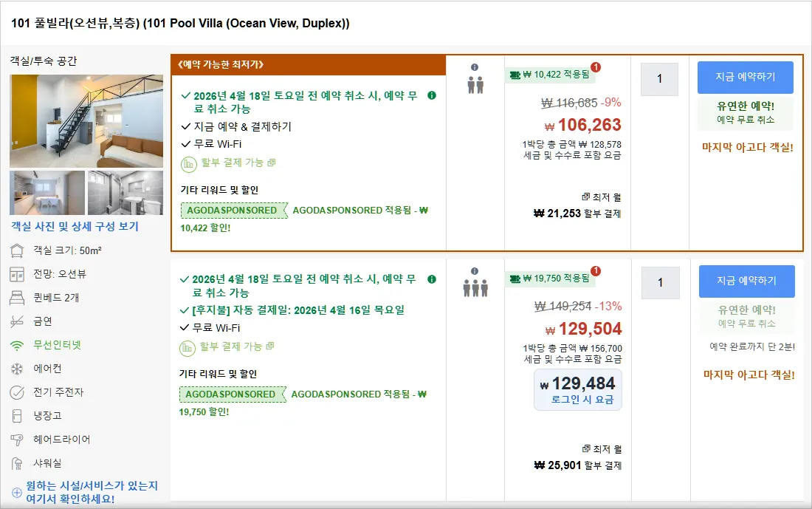
Task: Click the snowflake icon beside 에어컨
Action: tap(17, 369)
